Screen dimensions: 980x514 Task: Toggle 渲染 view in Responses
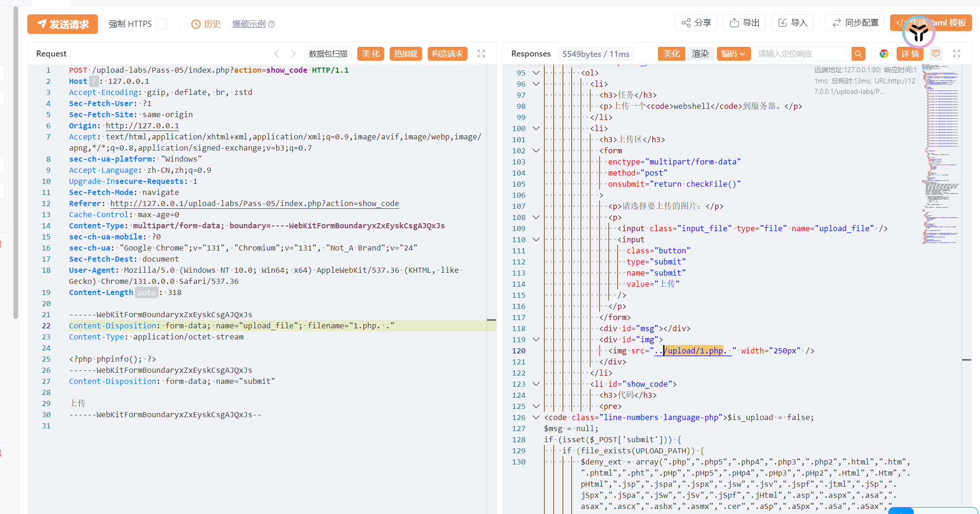click(x=700, y=54)
